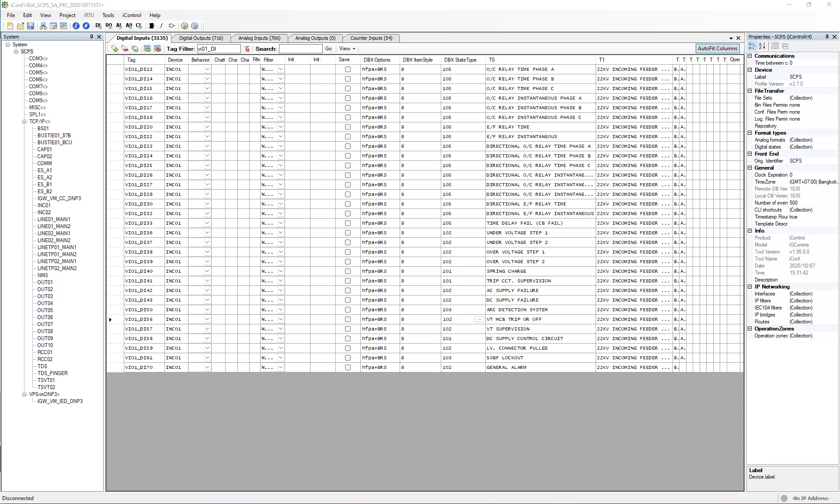Switch to Digital Outputs (716) tab

[201, 38]
